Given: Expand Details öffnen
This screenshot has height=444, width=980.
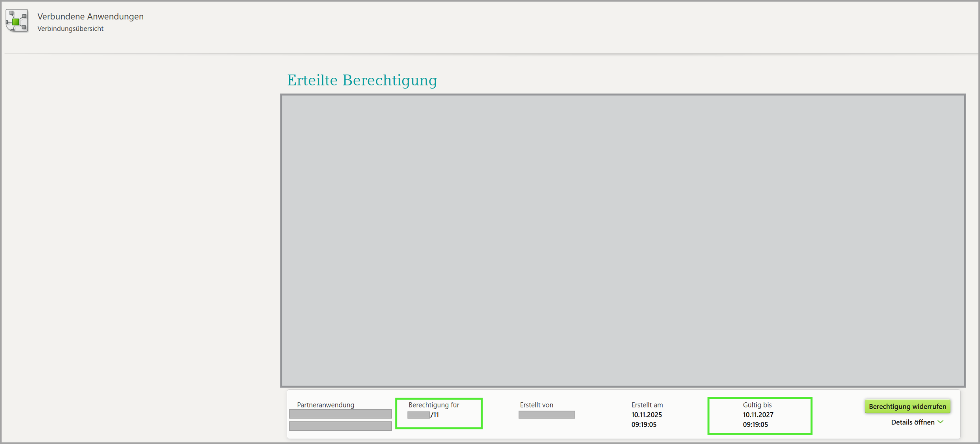Looking at the screenshot, I should pyautogui.click(x=913, y=422).
